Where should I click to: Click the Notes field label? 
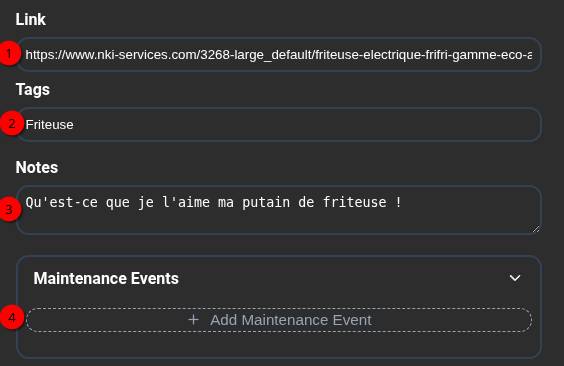[x=37, y=167]
